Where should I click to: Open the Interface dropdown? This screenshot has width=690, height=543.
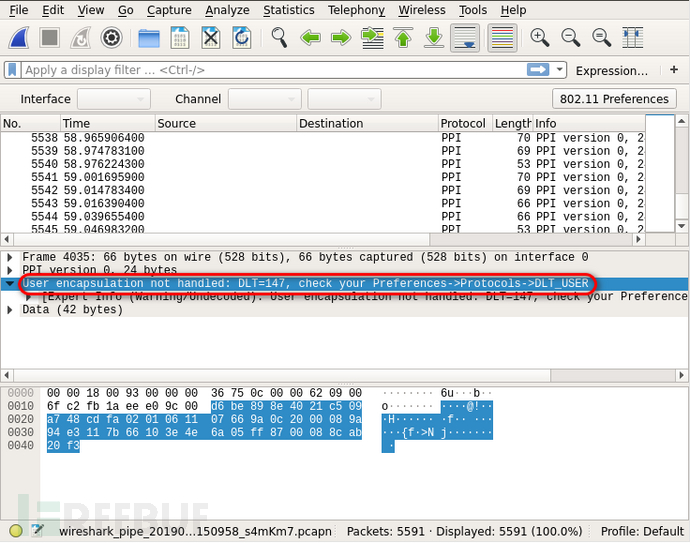click(113, 99)
